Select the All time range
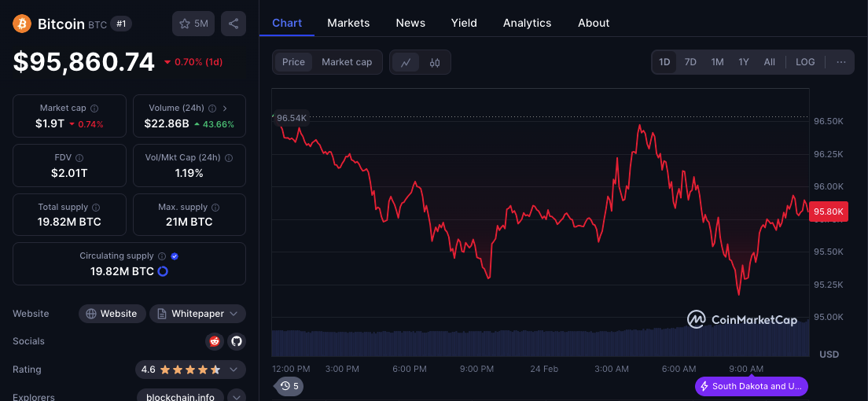 pos(770,62)
